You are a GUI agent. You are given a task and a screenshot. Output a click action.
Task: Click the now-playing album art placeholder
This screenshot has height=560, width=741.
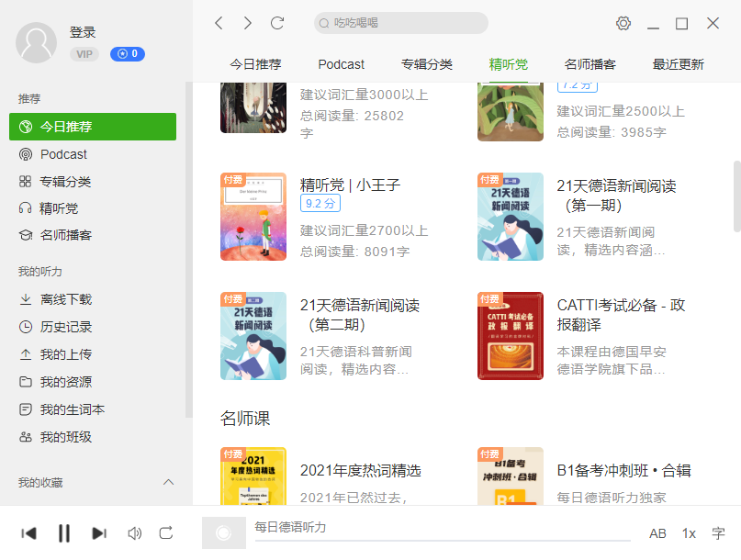click(x=224, y=533)
